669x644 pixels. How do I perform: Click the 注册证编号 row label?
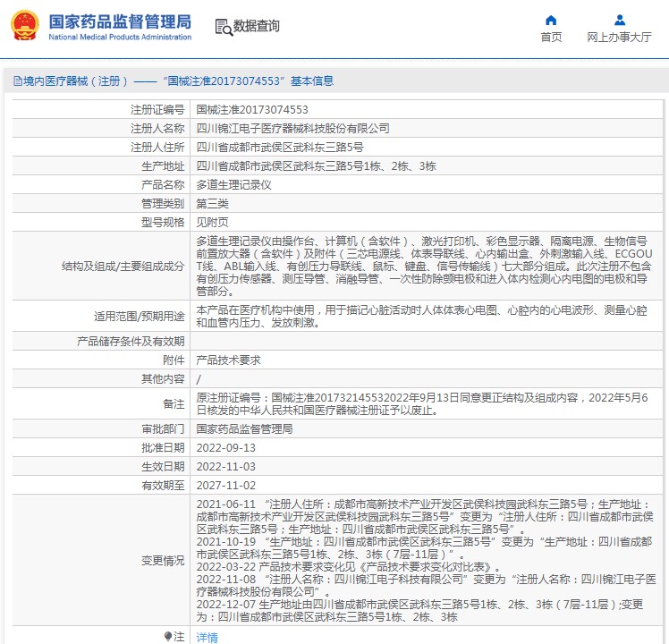[x=157, y=110]
